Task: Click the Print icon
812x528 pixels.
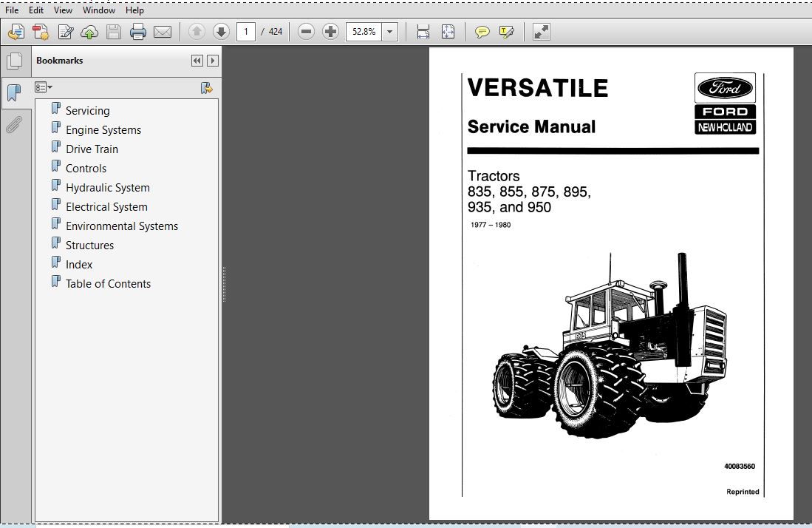Action: [x=137, y=32]
